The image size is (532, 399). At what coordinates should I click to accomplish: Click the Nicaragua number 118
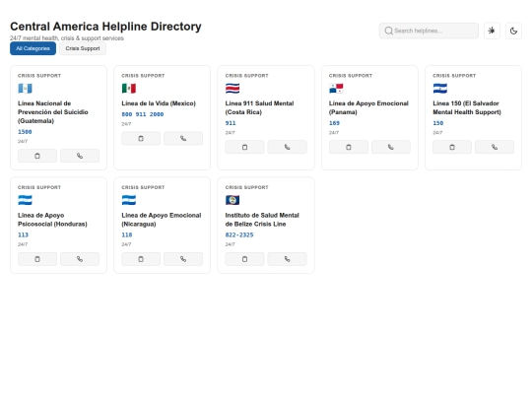[x=127, y=234]
